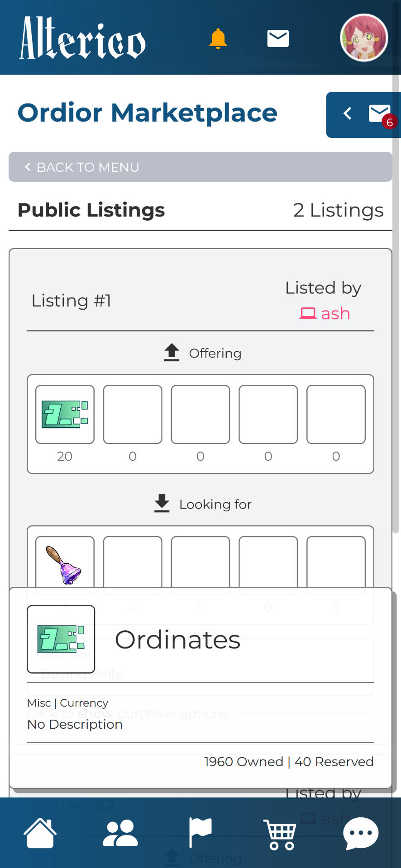Viewport: 401px width, 868px height.
Task: Click the orange notification bell icon
Action: [218, 39]
